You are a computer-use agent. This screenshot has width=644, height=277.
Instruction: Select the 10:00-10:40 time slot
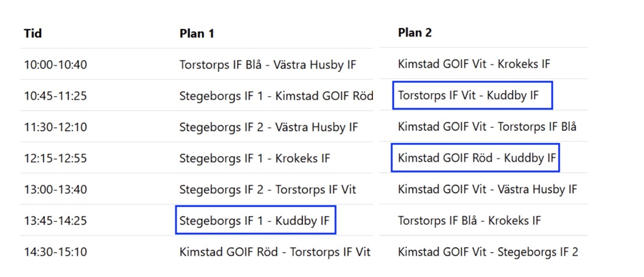click(x=55, y=65)
